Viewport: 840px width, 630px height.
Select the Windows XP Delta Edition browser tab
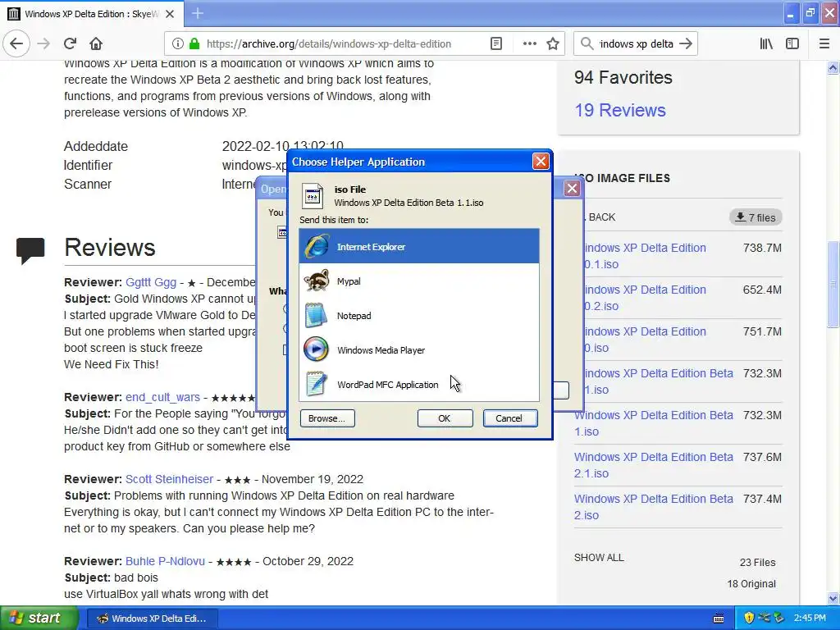pyautogui.click(x=92, y=14)
